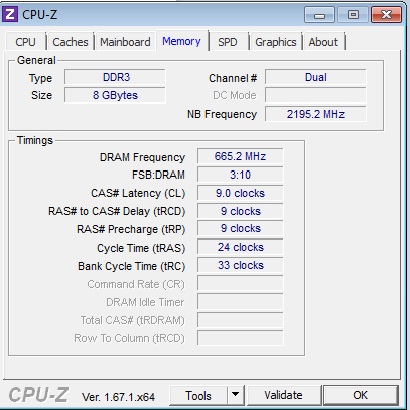
Task: Click the empty Total CAS# field
Action: pyautogui.click(x=240, y=320)
